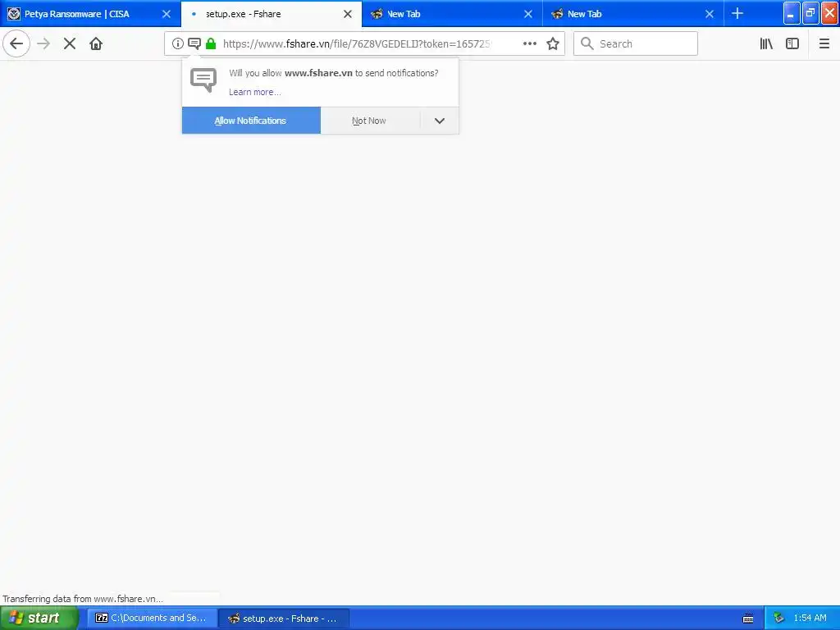Screen dimensions: 840x630
Task: Click the keyboard icon in system tray
Action: (748, 619)
